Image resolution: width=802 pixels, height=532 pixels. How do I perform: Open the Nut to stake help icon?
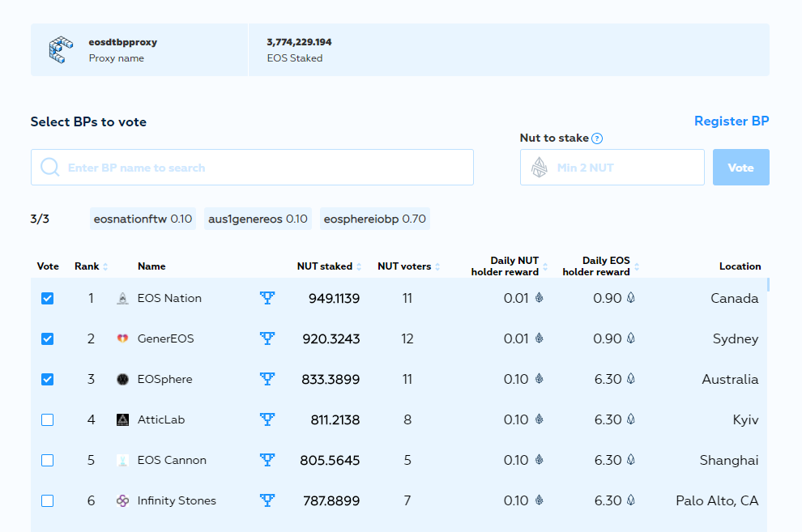coord(597,138)
